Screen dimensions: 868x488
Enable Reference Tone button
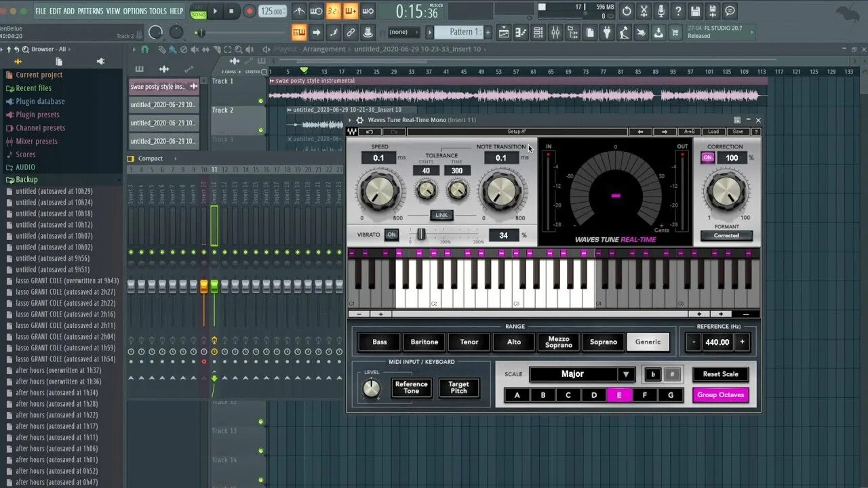412,387
